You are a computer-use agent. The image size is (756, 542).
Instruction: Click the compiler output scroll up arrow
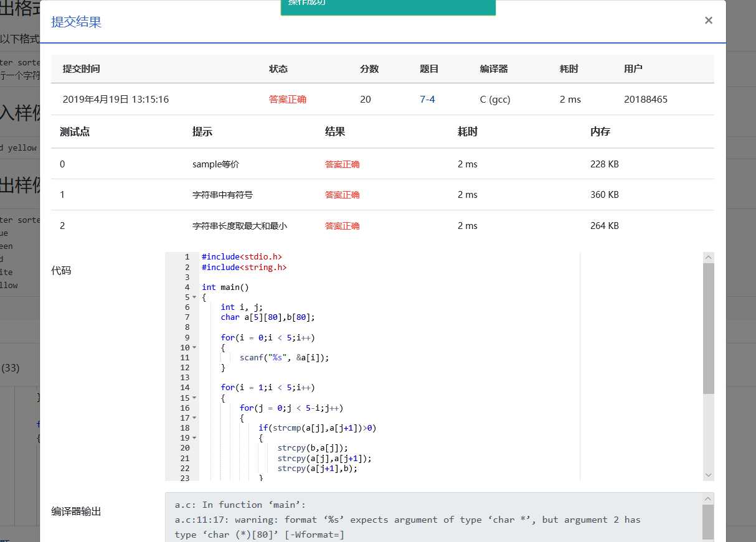709,498
